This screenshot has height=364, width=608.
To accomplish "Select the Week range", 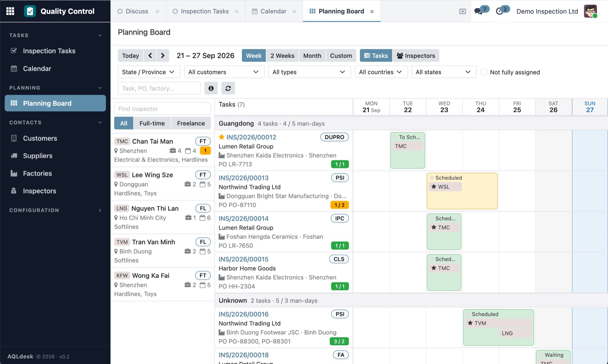I will pos(253,55).
